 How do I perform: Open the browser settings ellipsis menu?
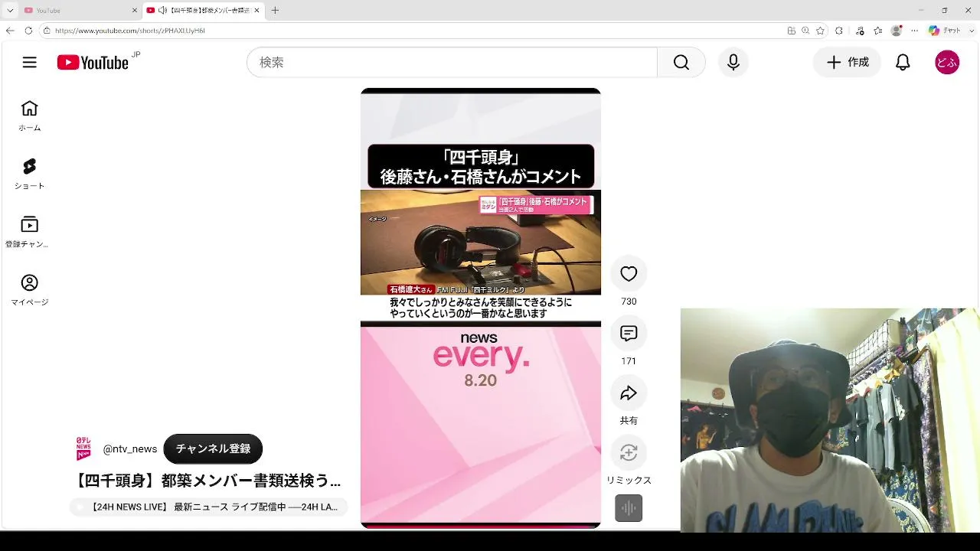click(914, 31)
